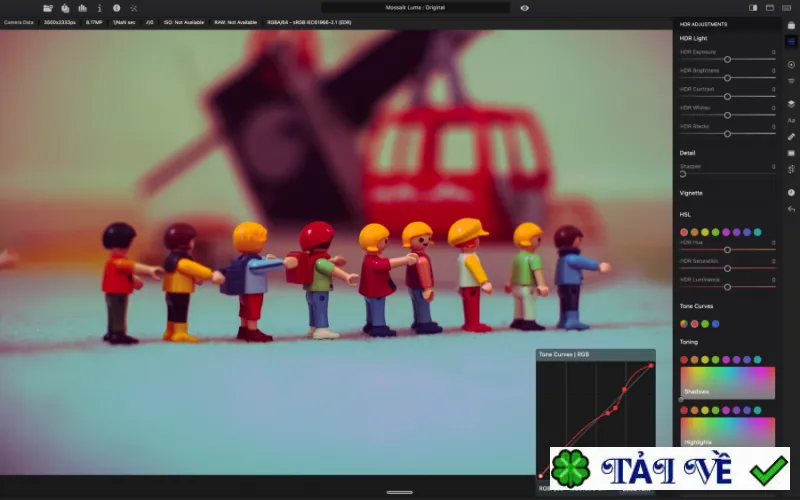This screenshot has height=500, width=800.
Task: Expand the Vignette section header
Action: coord(691,193)
